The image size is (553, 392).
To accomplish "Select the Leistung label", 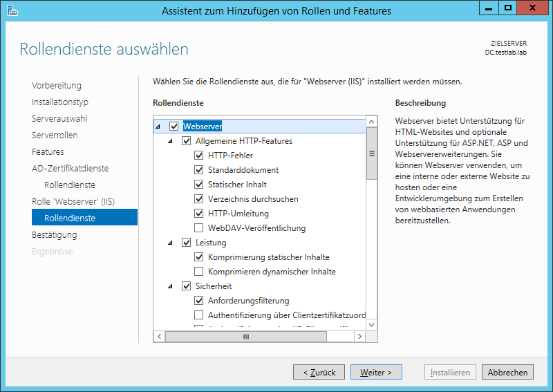I will pyautogui.click(x=211, y=243).
